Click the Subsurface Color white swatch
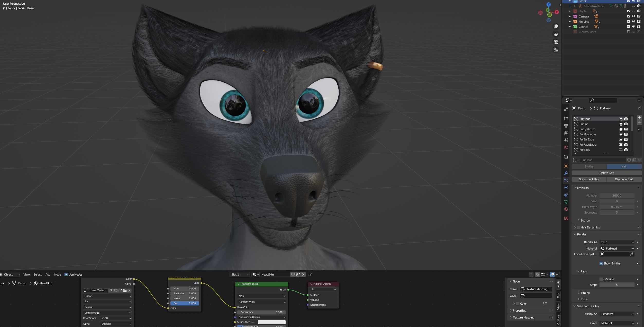The image size is (644, 327). click(x=271, y=322)
